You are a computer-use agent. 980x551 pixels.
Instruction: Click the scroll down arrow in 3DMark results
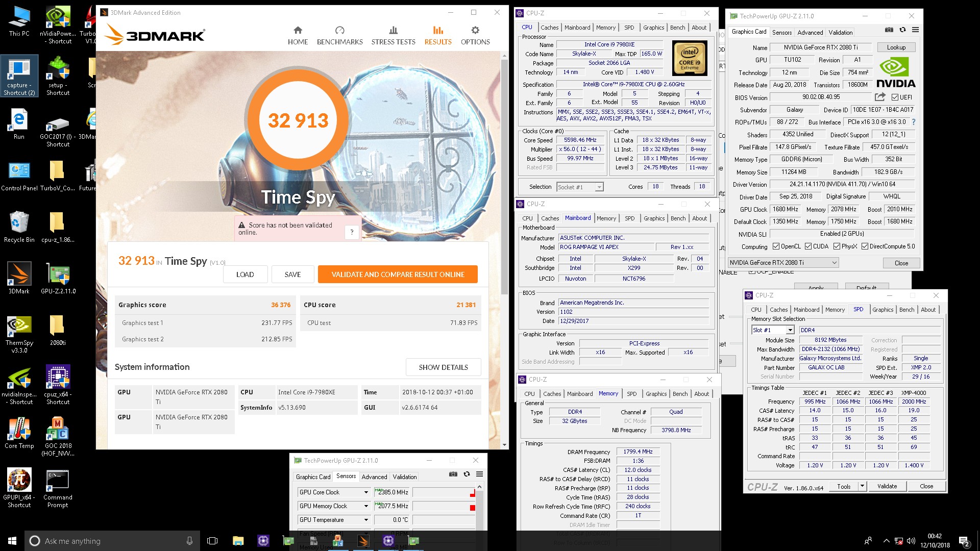(x=504, y=445)
